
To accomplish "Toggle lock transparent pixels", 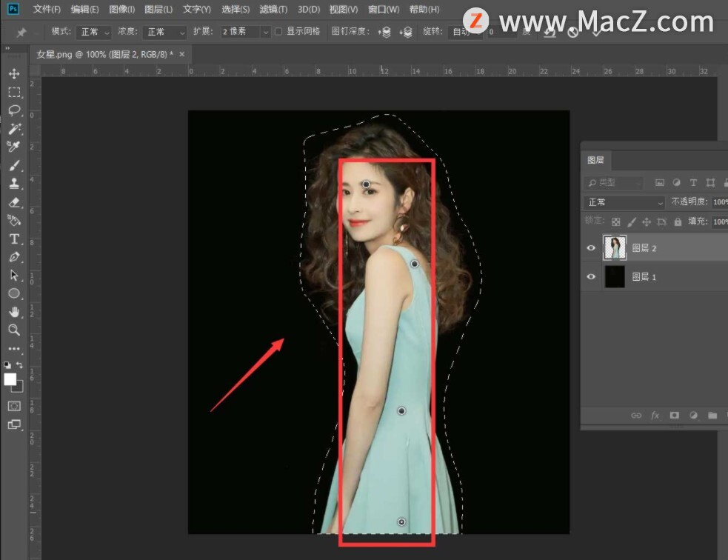I will point(615,222).
